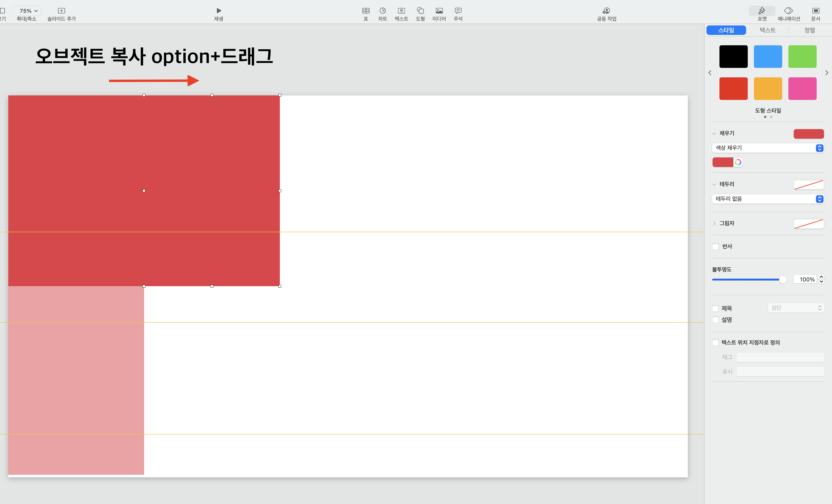Click the opacity percentage field showing 100%

click(806, 279)
